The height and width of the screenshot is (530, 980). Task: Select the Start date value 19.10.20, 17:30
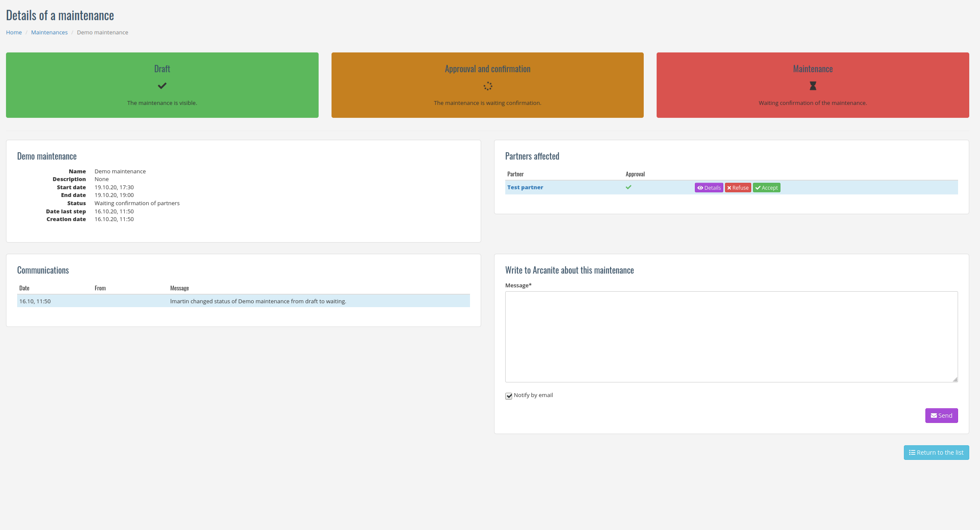pos(114,187)
